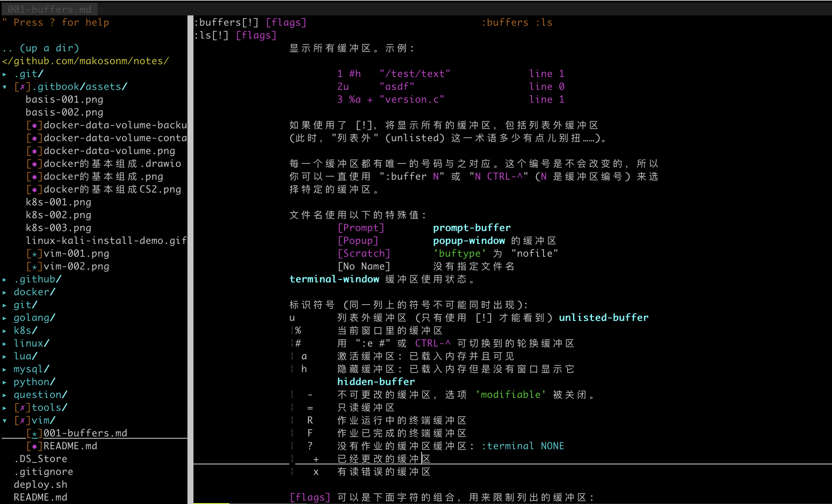The width and height of the screenshot is (832, 504).
Task: Click the [✗] dirty flag beside tools/
Action: click(22, 408)
